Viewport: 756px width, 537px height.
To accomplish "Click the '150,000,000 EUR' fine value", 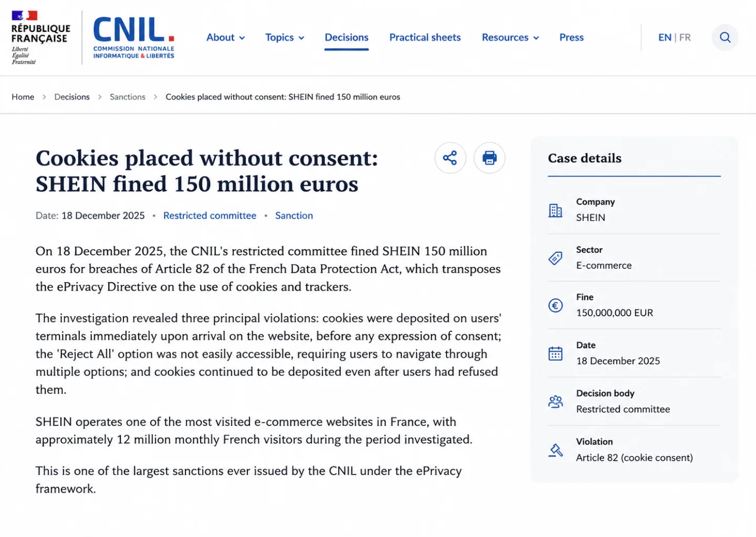I will click(615, 313).
